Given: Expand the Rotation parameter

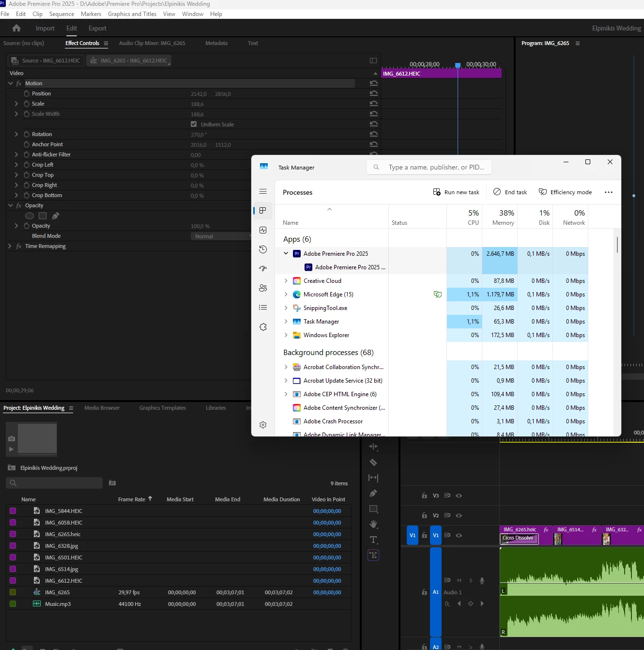Looking at the screenshot, I should 16,134.
